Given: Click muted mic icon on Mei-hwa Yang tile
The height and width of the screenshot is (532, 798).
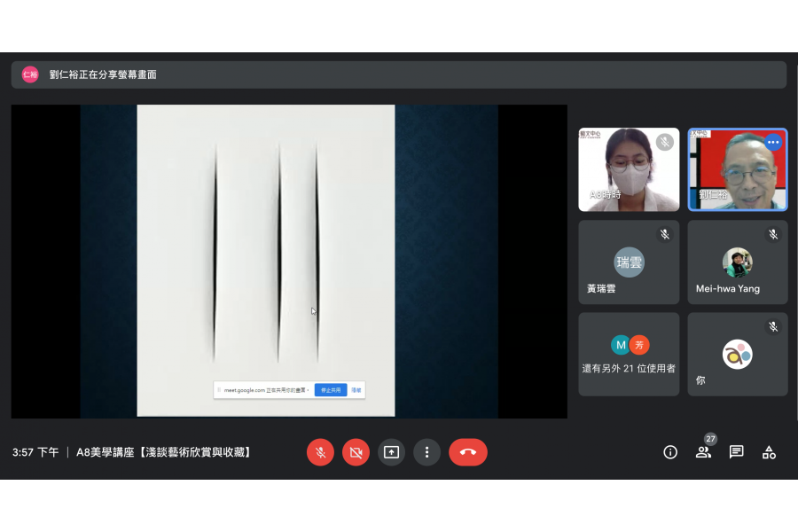Looking at the screenshot, I should point(773,234).
